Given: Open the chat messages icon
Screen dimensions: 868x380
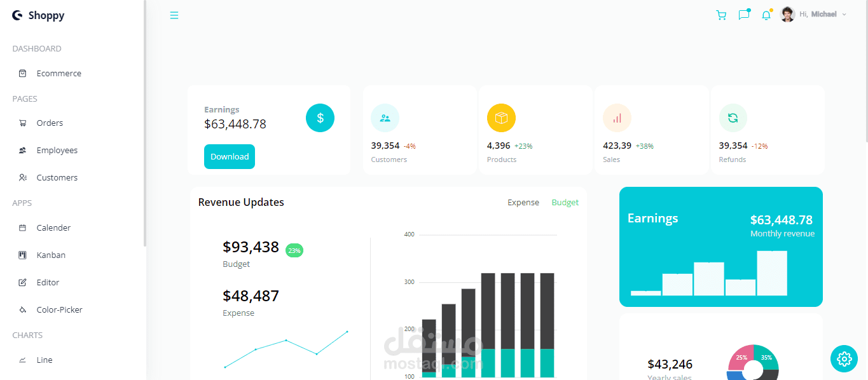Looking at the screenshot, I should (x=744, y=15).
